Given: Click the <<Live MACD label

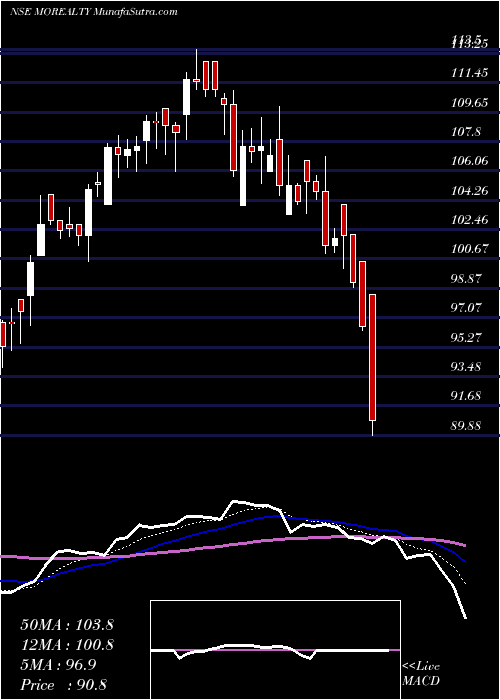Looking at the screenshot, I should click(421, 673).
